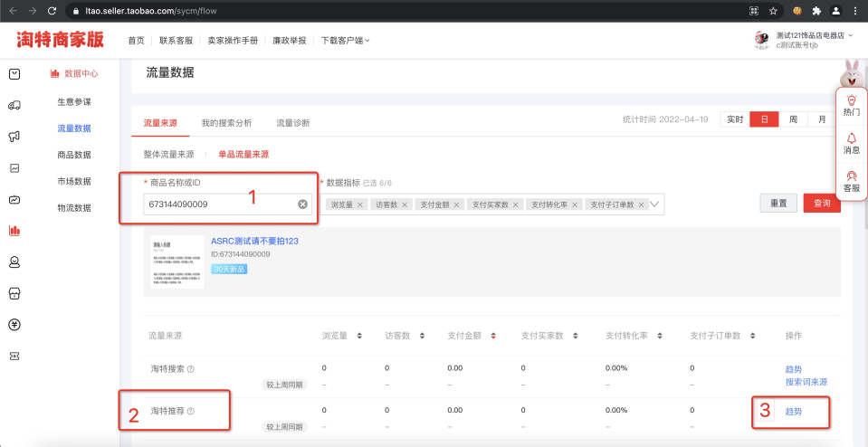Viewport: 868px width, 447px height.
Task: Open 物流数据 in the data center menu
Action: coord(73,208)
